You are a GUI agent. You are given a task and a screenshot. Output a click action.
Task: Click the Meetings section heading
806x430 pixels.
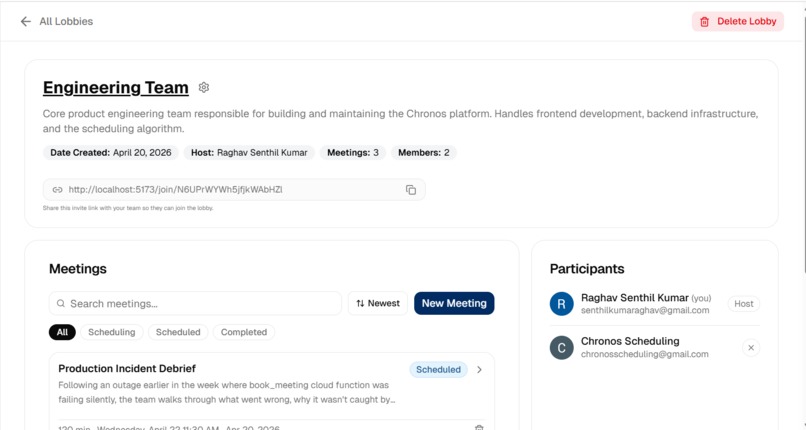click(78, 269)
